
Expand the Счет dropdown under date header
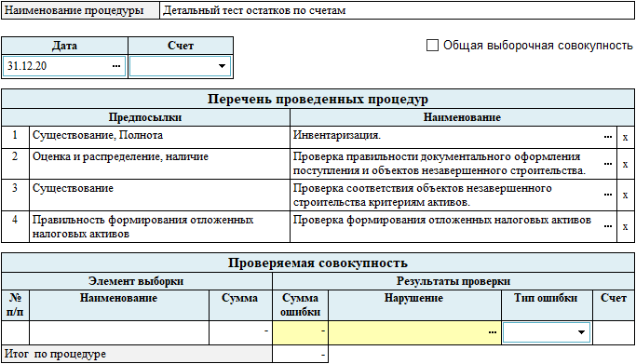(x=222, y=66)
